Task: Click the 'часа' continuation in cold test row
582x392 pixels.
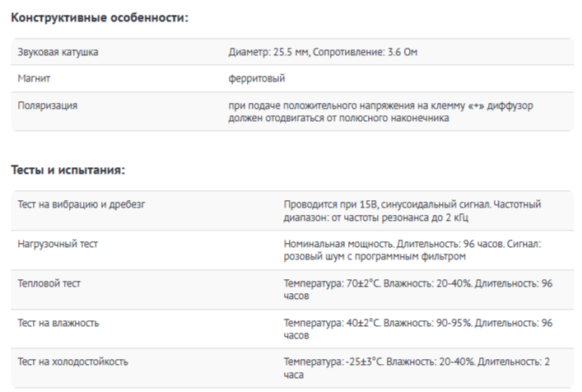Action: tap(294, 375)
